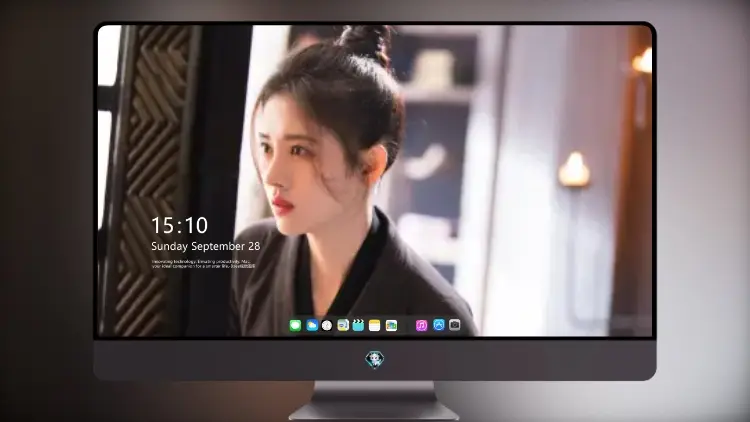Open the green Messages app in dock
750x422 pixels.
coord(295,325)
